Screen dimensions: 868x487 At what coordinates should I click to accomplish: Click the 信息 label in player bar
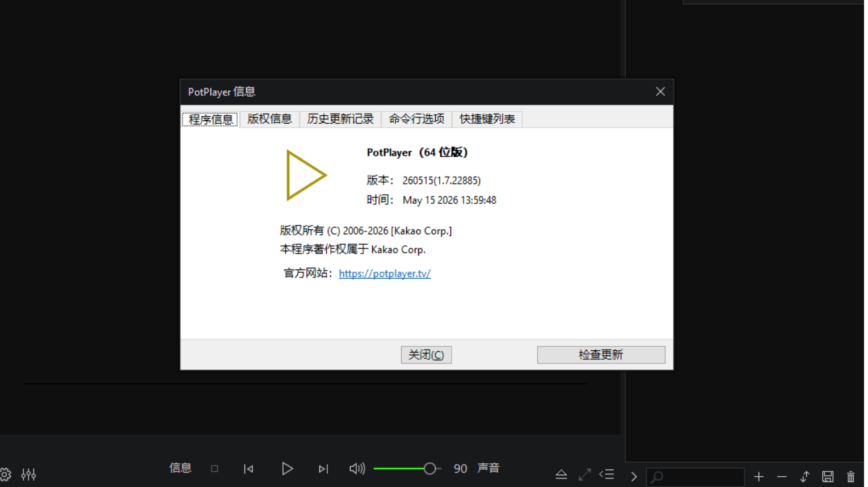[180, 468]
